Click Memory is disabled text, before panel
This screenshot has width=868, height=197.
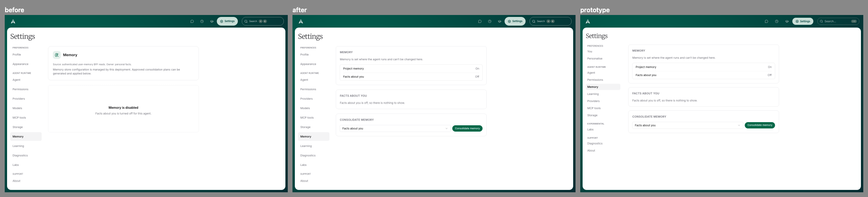pos(123,108)
